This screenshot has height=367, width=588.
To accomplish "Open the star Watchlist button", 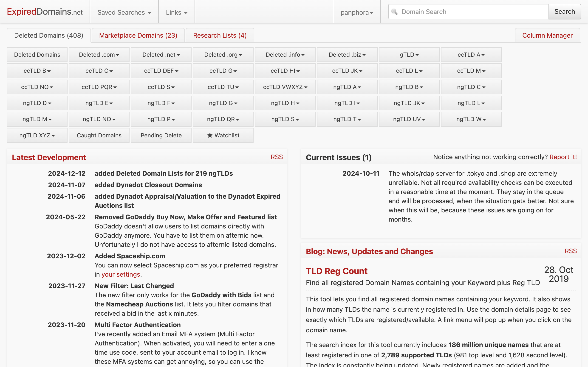I will [223, 135].
